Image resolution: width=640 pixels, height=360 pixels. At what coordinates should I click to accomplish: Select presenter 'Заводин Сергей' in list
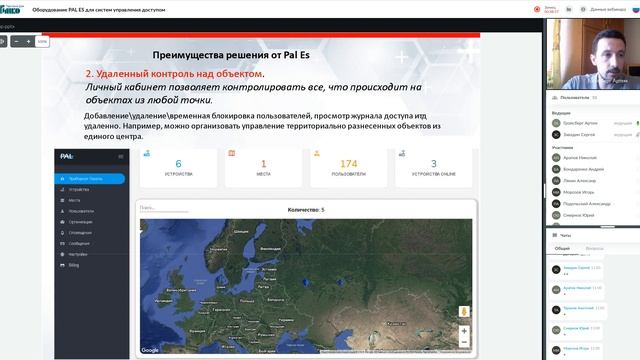click(x=579, y=134)
